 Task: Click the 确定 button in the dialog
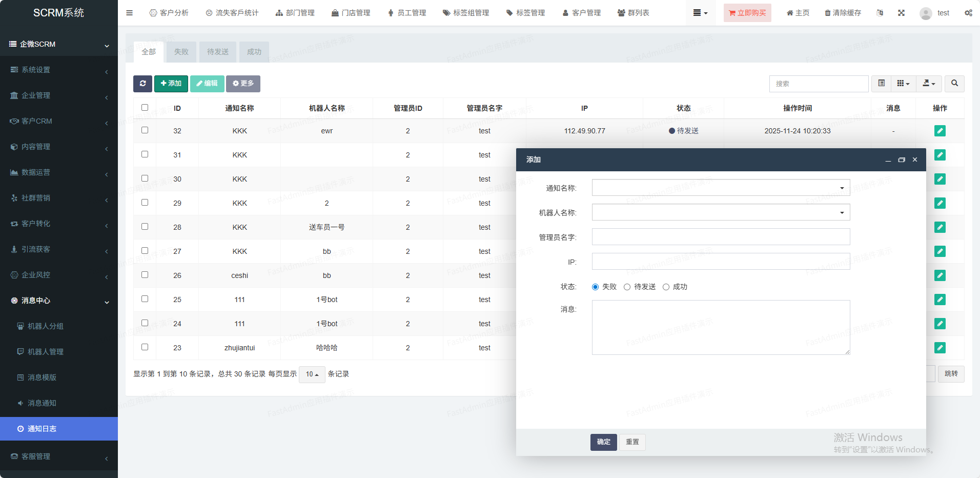tap(603, 442)
